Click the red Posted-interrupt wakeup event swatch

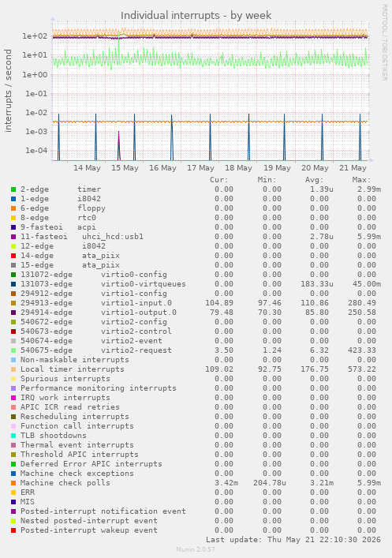click(x=13, y=530)
